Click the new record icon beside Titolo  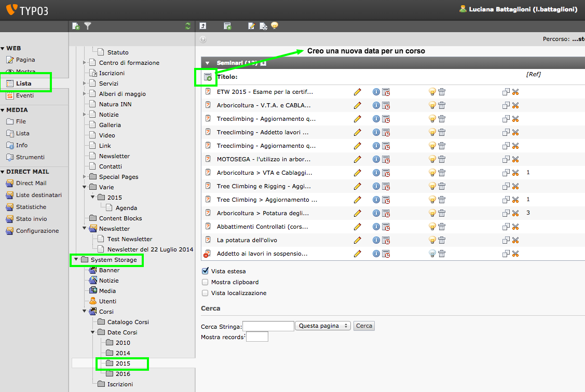pyautogui.click(x=208, y=77)
